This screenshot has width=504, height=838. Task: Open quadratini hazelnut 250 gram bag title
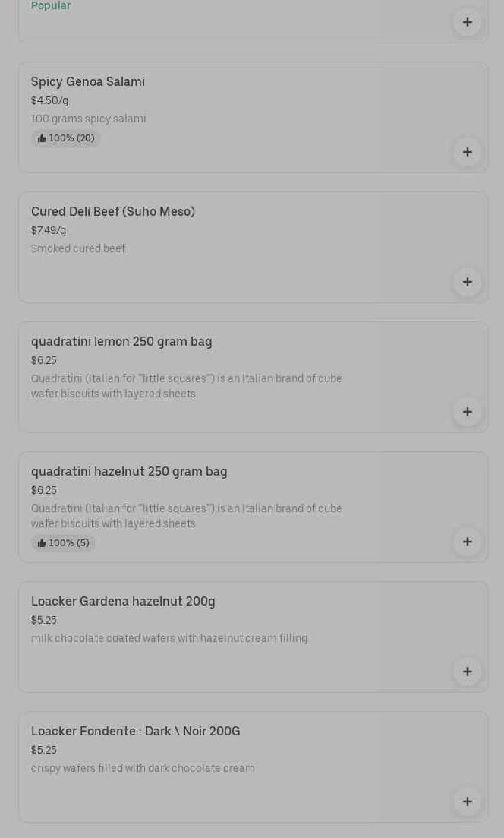(129, 471)
